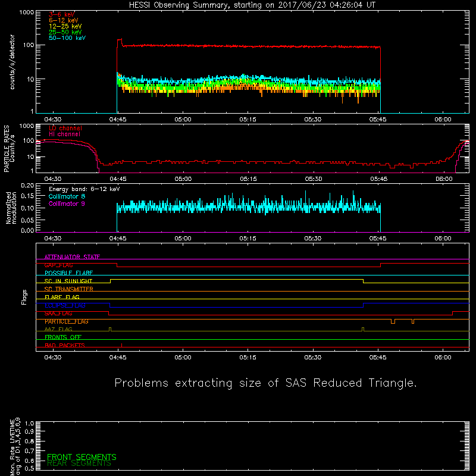Image resolution: width=476 pixels, height=476 pixels.
Task: Click the ECLIPSE_FLAG label
Action: click(65, 305)
